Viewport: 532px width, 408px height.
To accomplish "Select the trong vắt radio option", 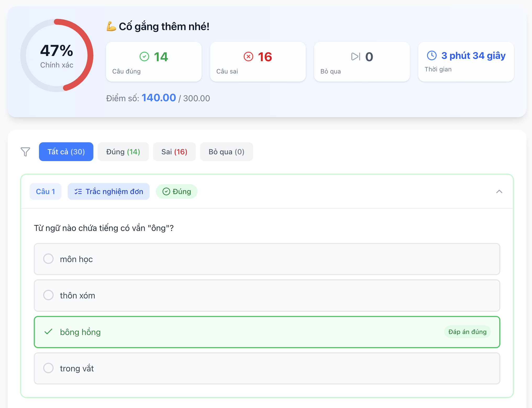I will tap(48, 368).
